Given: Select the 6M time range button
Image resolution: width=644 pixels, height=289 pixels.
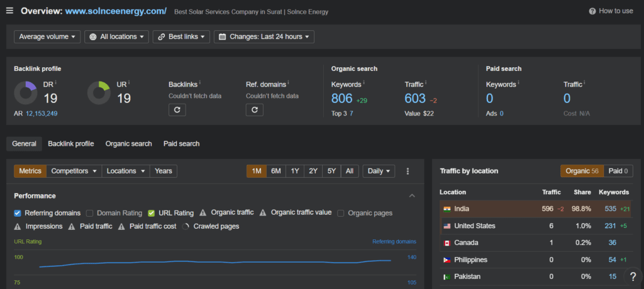Looking at the screenshot, I should (275, 171).
